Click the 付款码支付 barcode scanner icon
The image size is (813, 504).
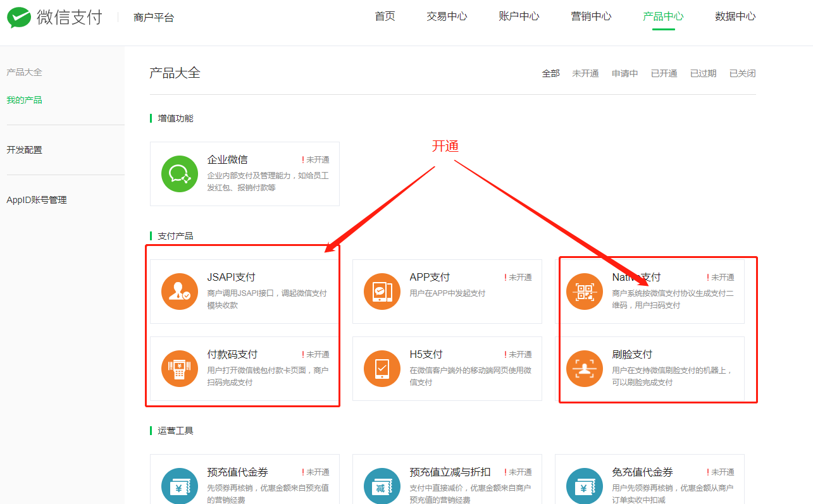point(180,369)
